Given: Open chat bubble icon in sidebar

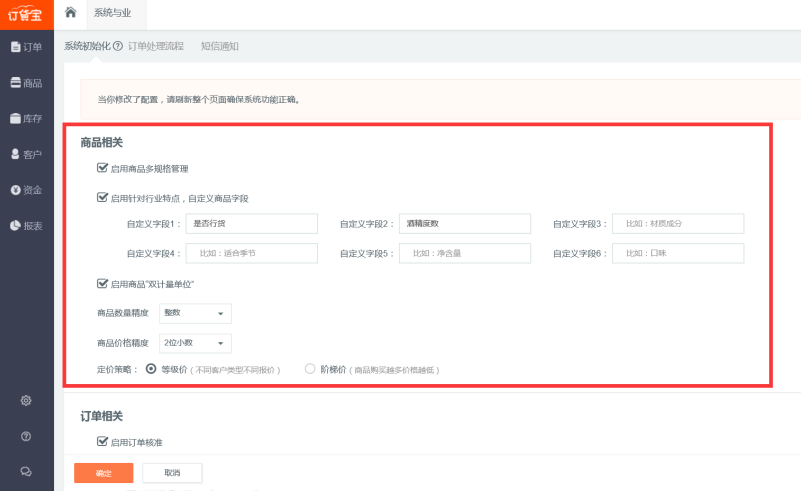Looking at the screenshot, I should pos(26,472).
